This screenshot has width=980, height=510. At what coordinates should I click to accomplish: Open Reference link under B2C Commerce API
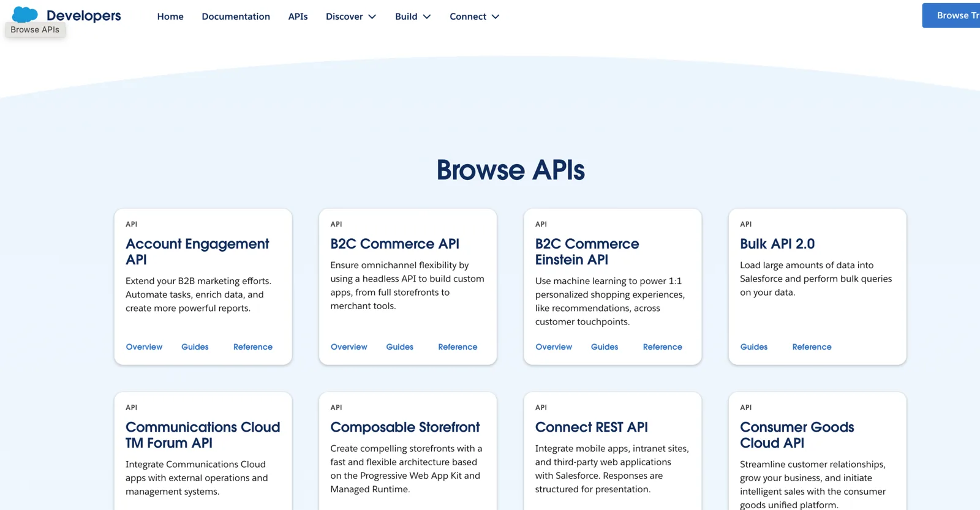[458, 347]
